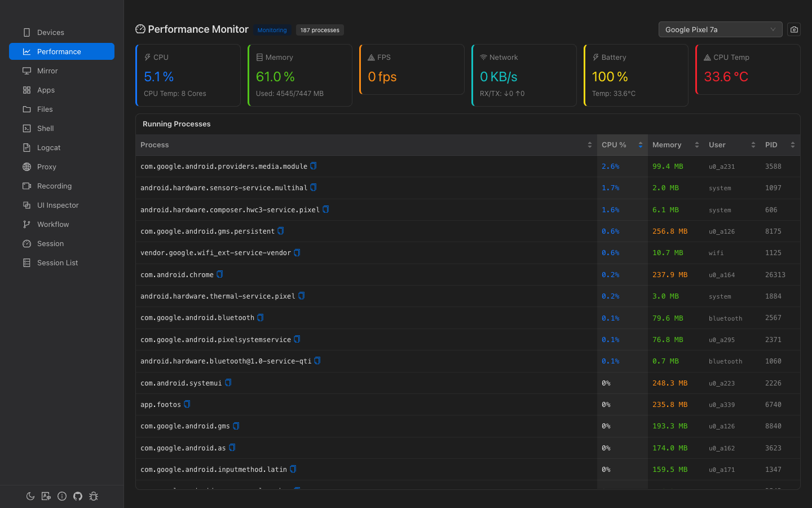Toggle dark mode with the moon icon
The image size is (812, 508).
30,496
